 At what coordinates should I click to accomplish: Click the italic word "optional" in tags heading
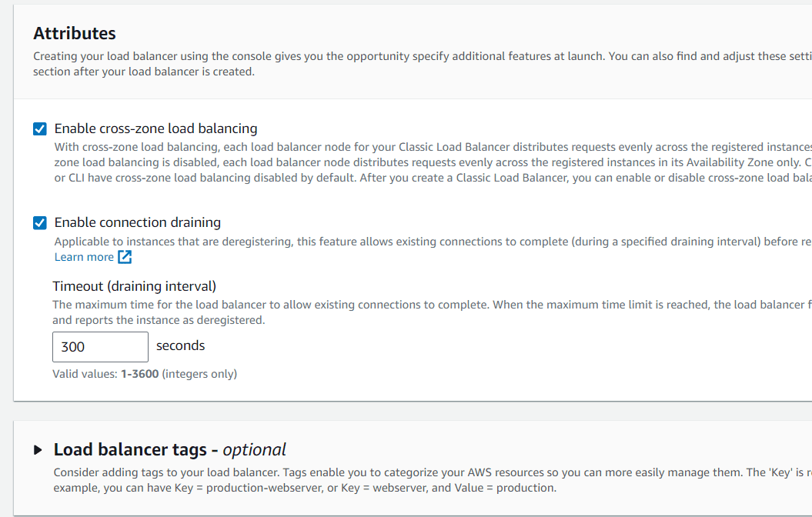coord(254,449)
